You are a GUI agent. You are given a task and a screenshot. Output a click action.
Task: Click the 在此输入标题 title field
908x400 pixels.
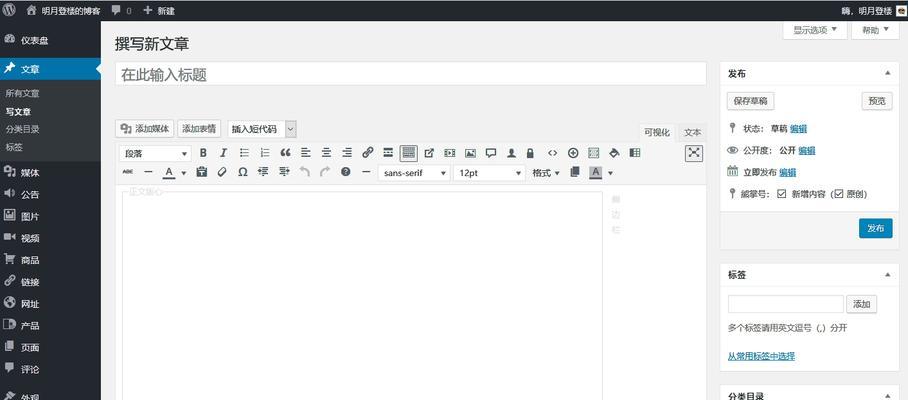411,74
